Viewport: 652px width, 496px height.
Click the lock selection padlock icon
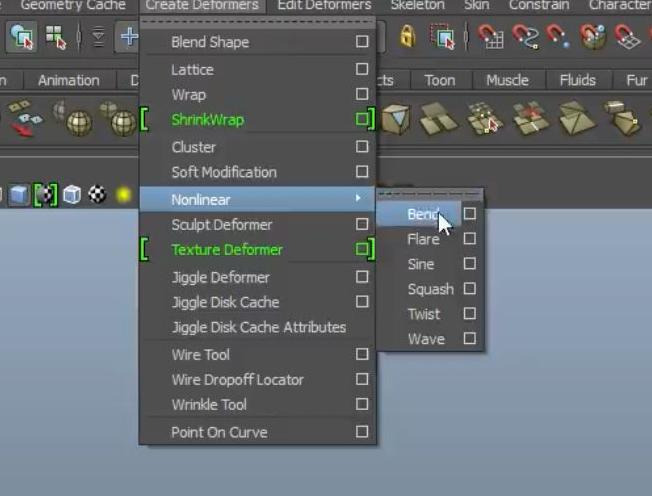[x=407, y=37]
